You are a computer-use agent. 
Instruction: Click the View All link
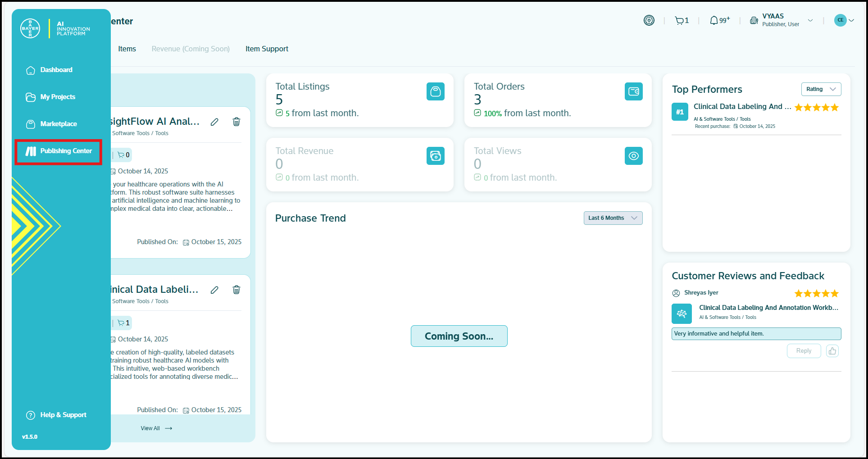[x=156, y=428]
